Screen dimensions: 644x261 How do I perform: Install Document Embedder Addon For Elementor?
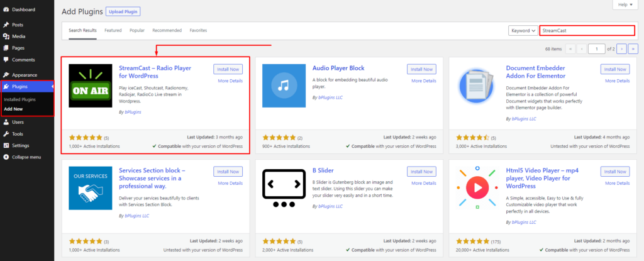click(x=615, y=69)
